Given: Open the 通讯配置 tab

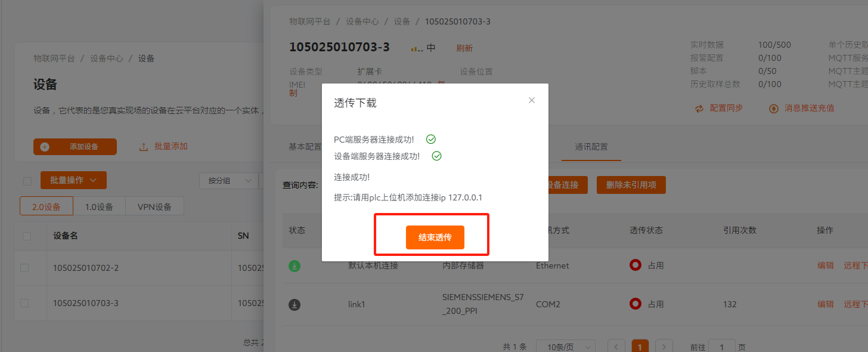Looking at the screenshot, I should (591, 147).
